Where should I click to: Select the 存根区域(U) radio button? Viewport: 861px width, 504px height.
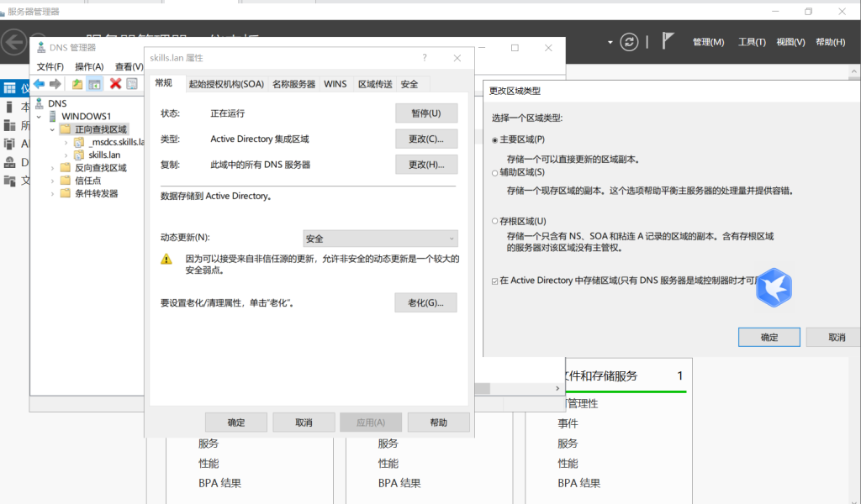495,221
